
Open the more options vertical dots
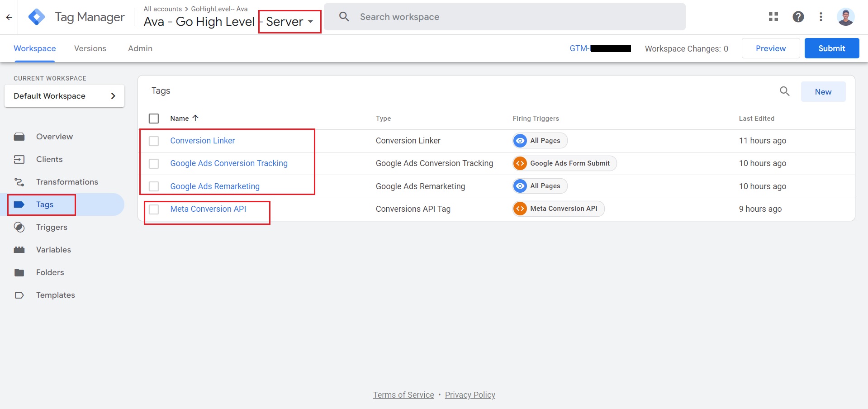pos(821,17)
